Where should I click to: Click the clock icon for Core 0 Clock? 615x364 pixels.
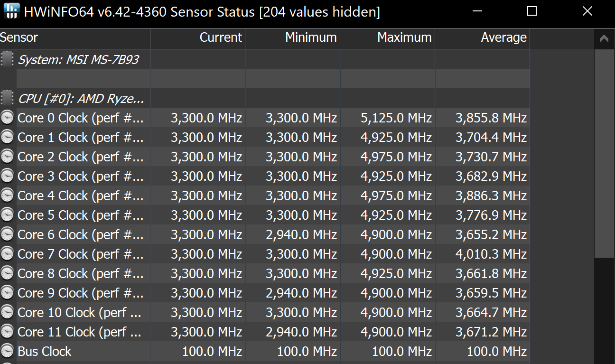tap(7, 118)
